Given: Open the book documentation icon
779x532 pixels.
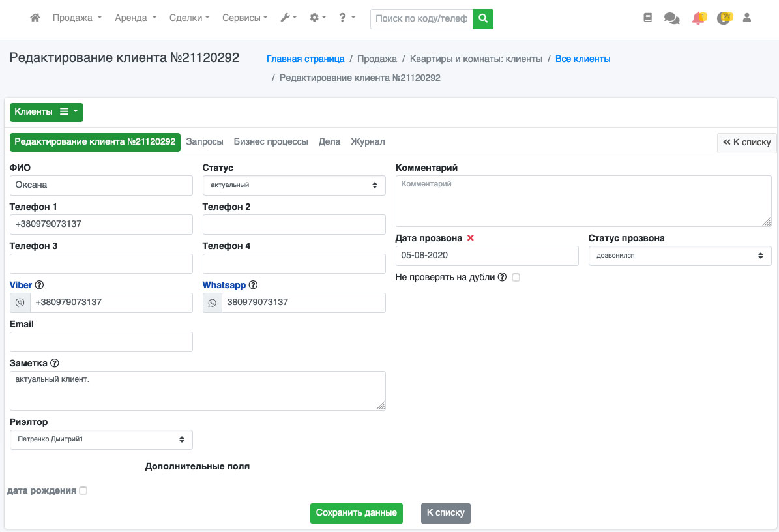Looking at the screenshot, I should [647, 18].
